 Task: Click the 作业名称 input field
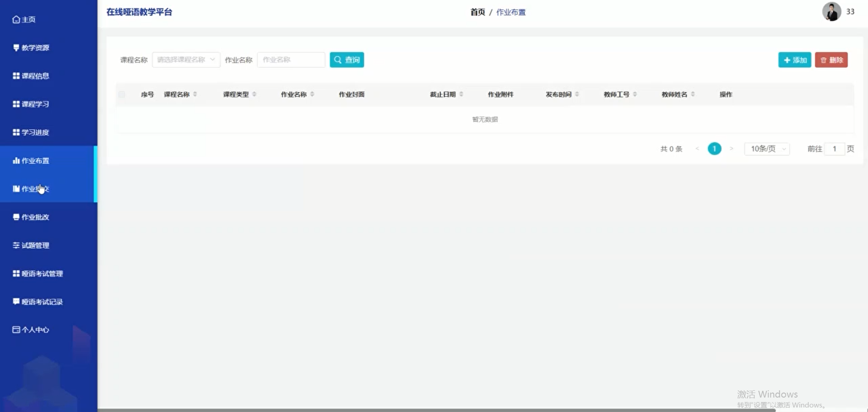[x=291, y=60]
